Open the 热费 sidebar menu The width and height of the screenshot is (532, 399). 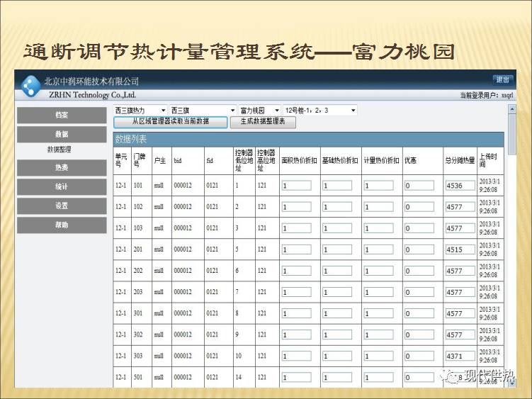62,167
